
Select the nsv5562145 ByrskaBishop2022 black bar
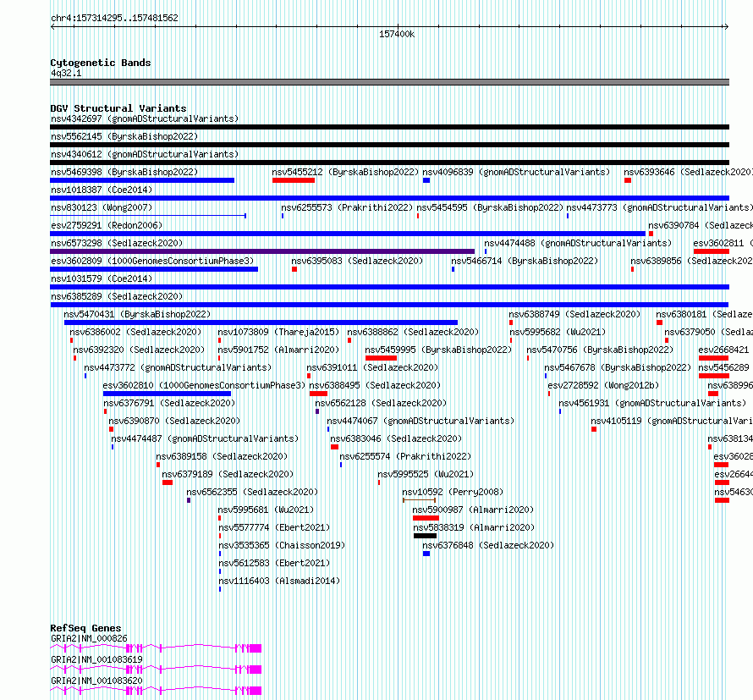coord(389,145)
